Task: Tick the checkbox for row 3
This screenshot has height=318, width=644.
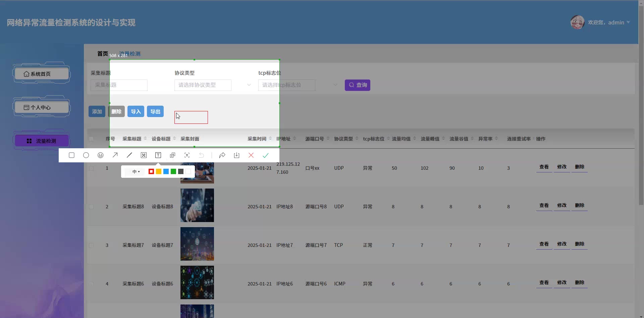Action: point(91,246)
